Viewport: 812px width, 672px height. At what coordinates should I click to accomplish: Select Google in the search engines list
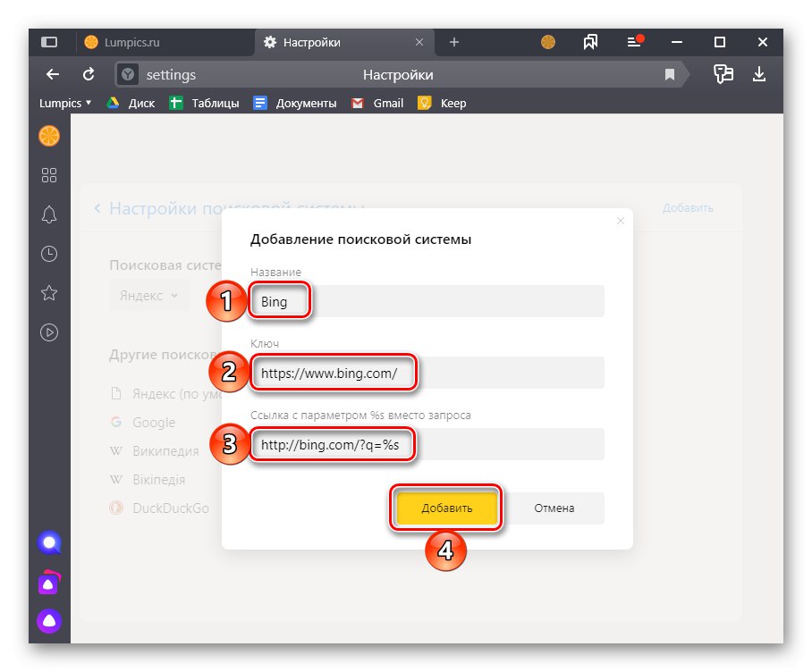(143, 422)
